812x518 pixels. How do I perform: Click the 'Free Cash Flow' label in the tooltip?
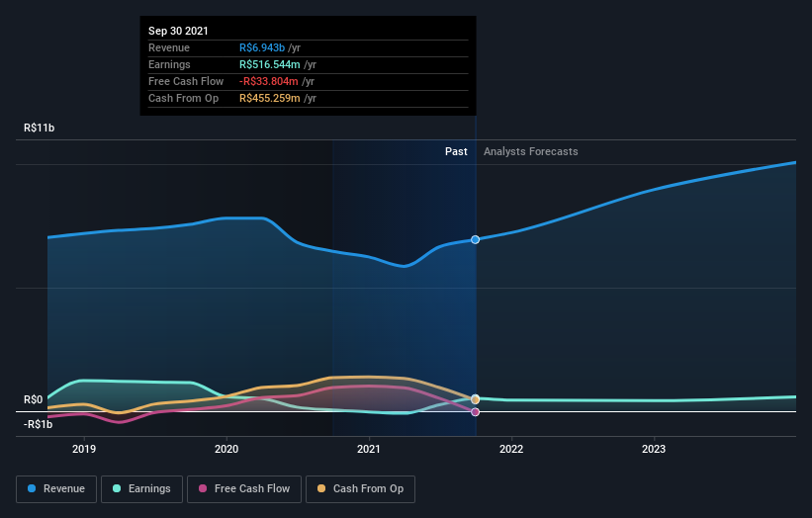[186, 81]
